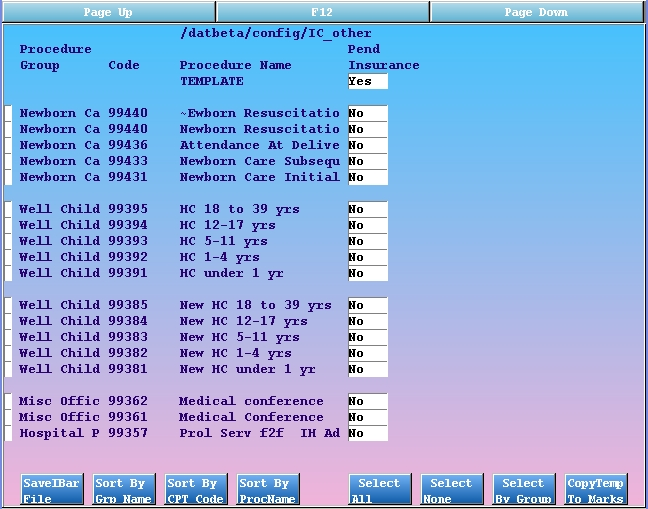
Task: Click the Select All button
Action: [x=380, y=490]
